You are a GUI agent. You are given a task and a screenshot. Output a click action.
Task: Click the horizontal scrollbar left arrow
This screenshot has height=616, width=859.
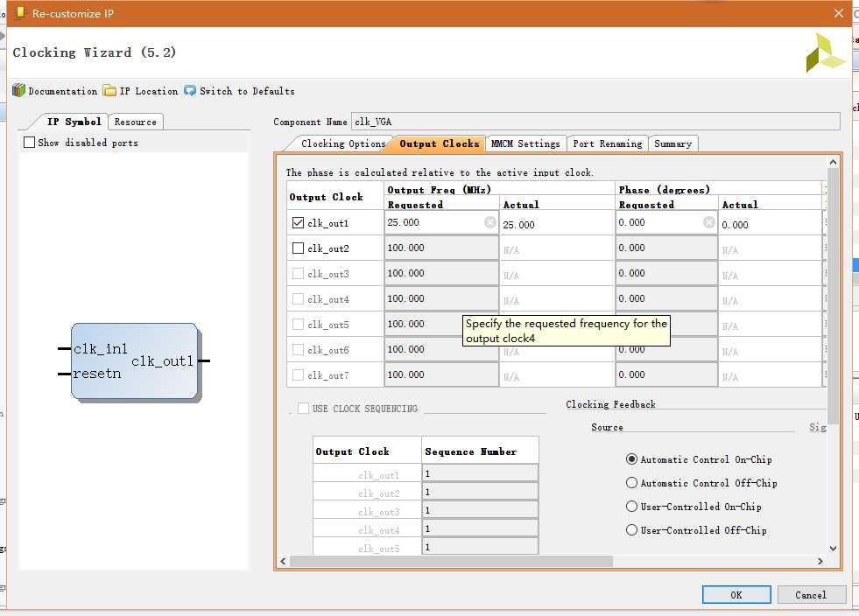click(x=283, y=561)
